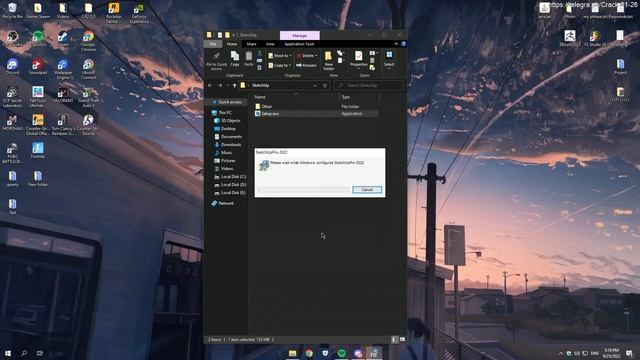Open Documents in navigation pane

pyautogui.click(x=228, y=137)
